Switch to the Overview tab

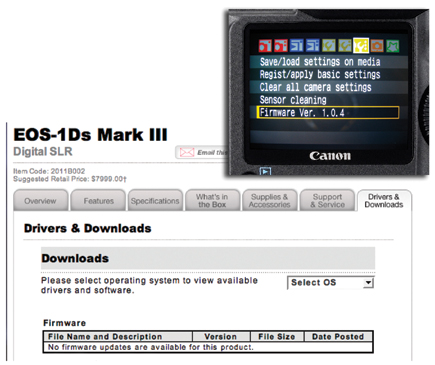[40, 200]
